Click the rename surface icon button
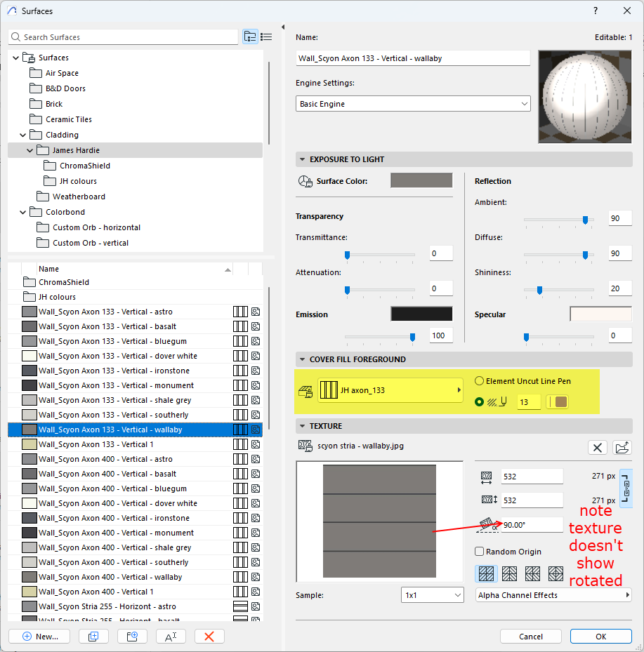This screenshot has height=652, width=644. (x=171, y=636)
